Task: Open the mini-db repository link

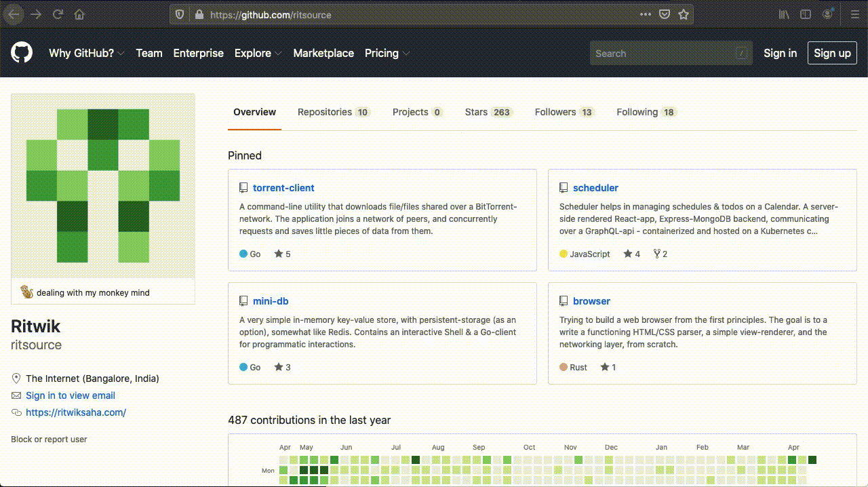Action: [x=271, y=301]
